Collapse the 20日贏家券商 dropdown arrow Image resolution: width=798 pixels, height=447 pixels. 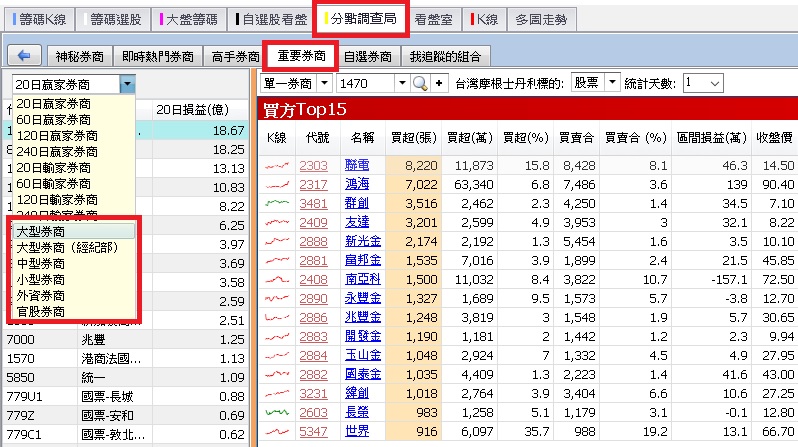pyautogui.click(x=127, y=84)
